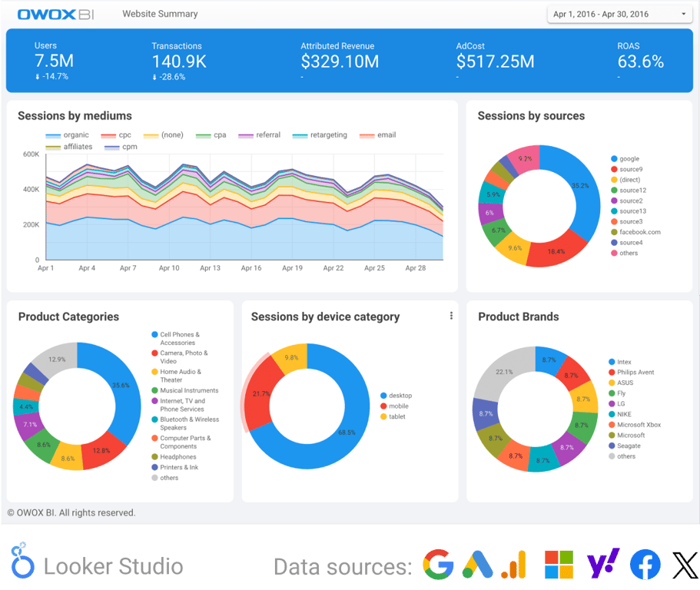
Task: Toggle the (none) series in the legend
Action: [x=163, y=135]
